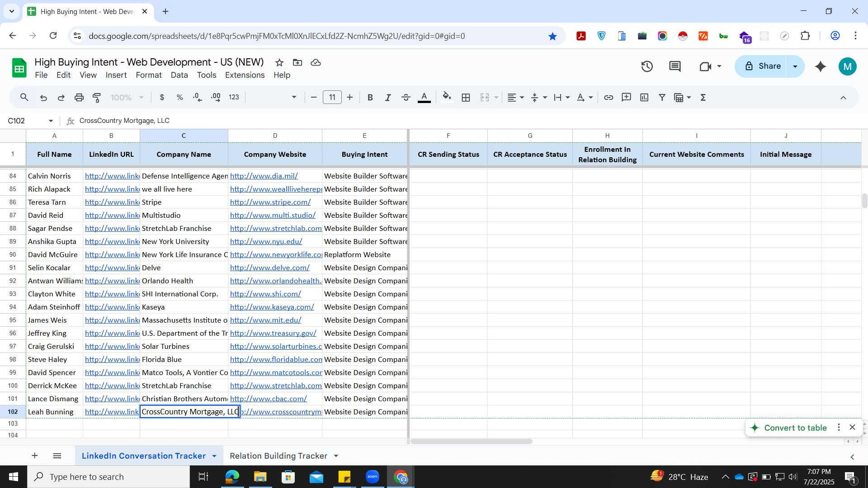This screenshot has width=868, height=488.
Task: Open the stripe.com website link
Action: [x=270, y=202]
